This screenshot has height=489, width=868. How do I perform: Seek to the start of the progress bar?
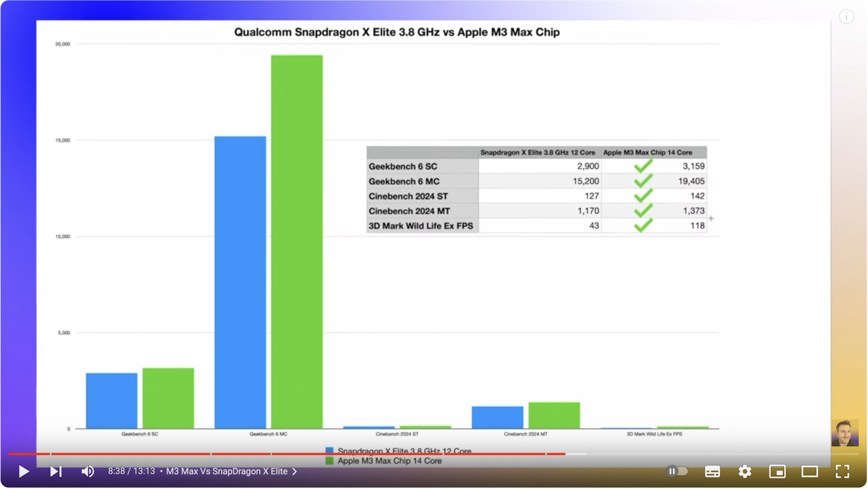point(10,454)
